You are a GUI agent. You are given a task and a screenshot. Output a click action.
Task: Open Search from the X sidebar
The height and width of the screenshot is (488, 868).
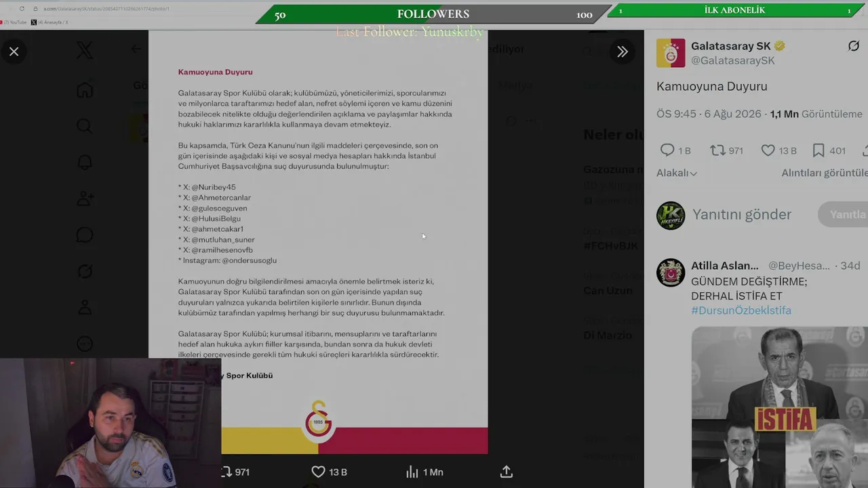pos(85,126)
